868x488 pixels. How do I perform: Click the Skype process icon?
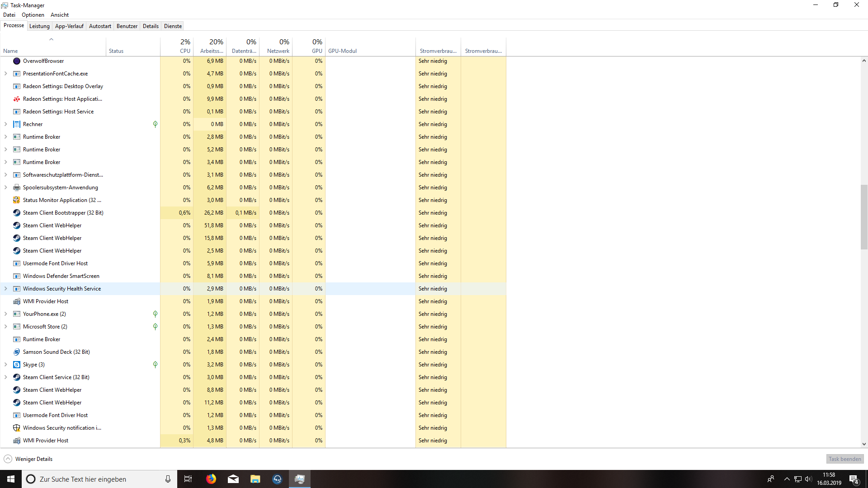(17, 365)
